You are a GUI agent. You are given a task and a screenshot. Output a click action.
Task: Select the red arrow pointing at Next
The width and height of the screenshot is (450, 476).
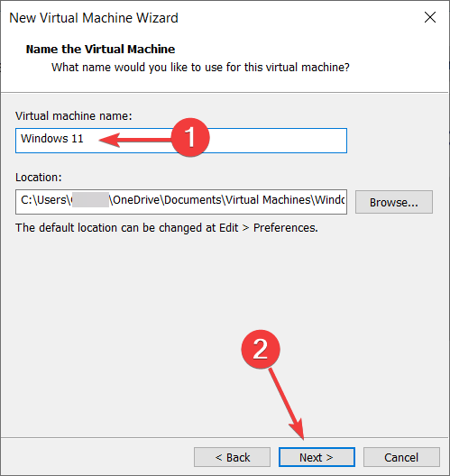[287, 404]
